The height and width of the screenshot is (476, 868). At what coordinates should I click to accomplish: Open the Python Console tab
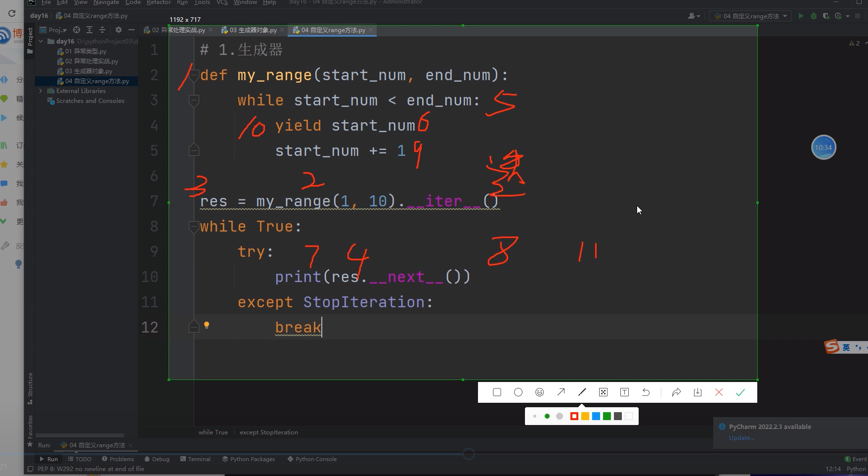coord(312,459)
